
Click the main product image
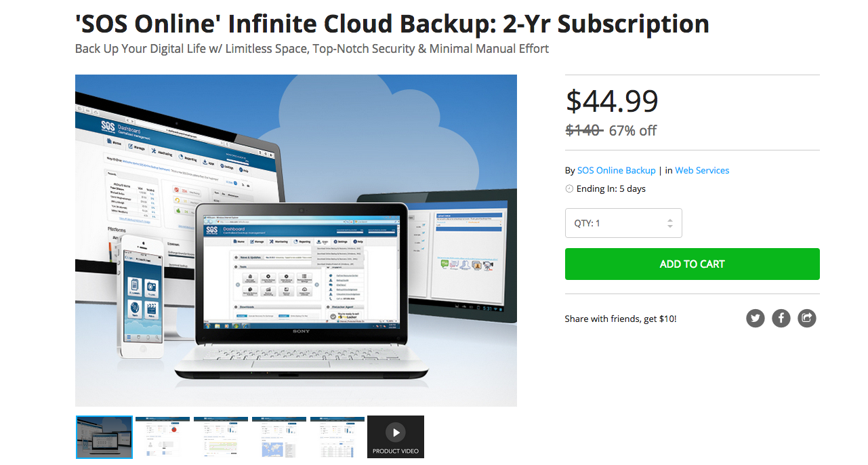click(x=296, y=241)
